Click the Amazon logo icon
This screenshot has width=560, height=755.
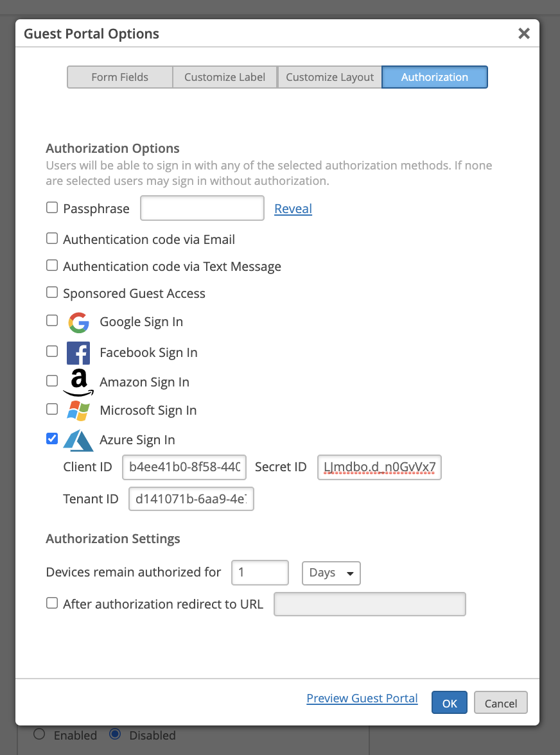click(x=78, y=383)
